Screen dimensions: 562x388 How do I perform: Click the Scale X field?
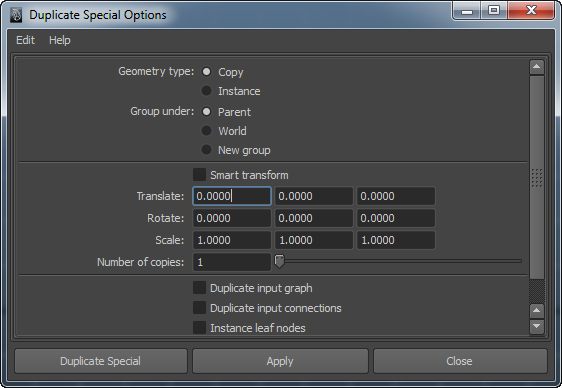coord(232,240)
